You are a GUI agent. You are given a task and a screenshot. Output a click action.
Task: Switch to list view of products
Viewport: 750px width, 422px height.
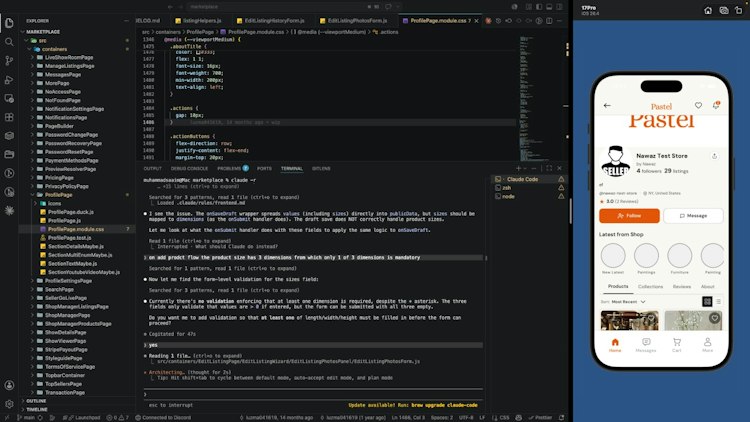[718, 301]
